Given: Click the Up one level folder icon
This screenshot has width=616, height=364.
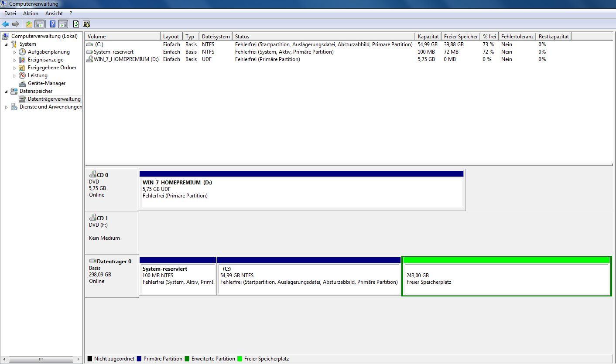Looking at the screenshot, I should pyautogui.click(x=29, y=24).
